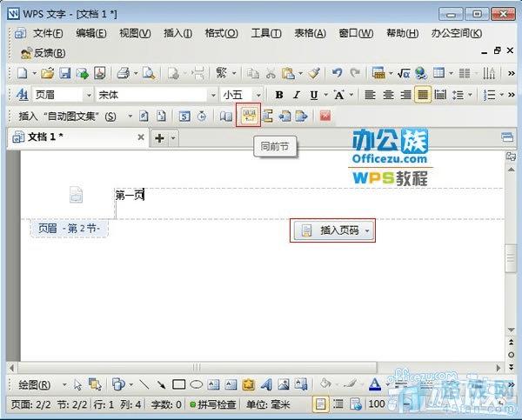Screen dimensions: 522x420
Task: Expand the 绘图(R) menu arrow
Action: pos(64,385)
